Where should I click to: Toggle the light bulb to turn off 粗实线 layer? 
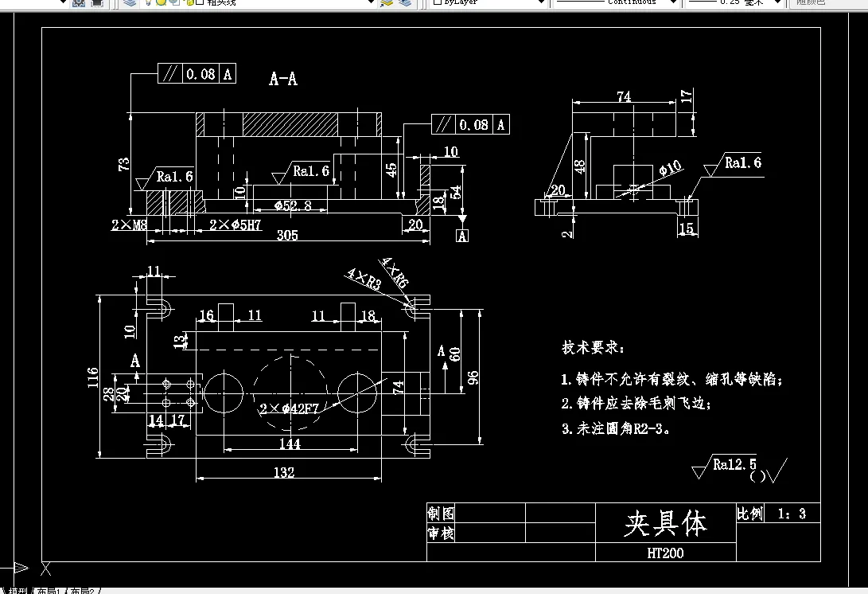coord(148,4)
